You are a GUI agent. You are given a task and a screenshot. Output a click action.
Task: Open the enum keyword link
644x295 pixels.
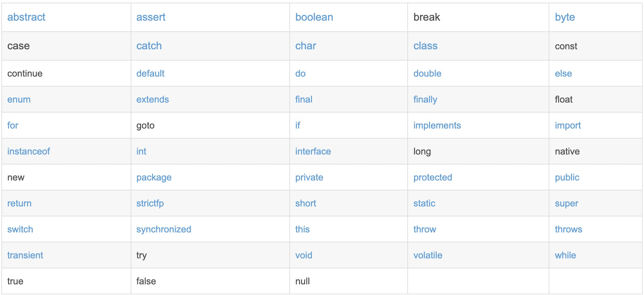click(19, 100)
